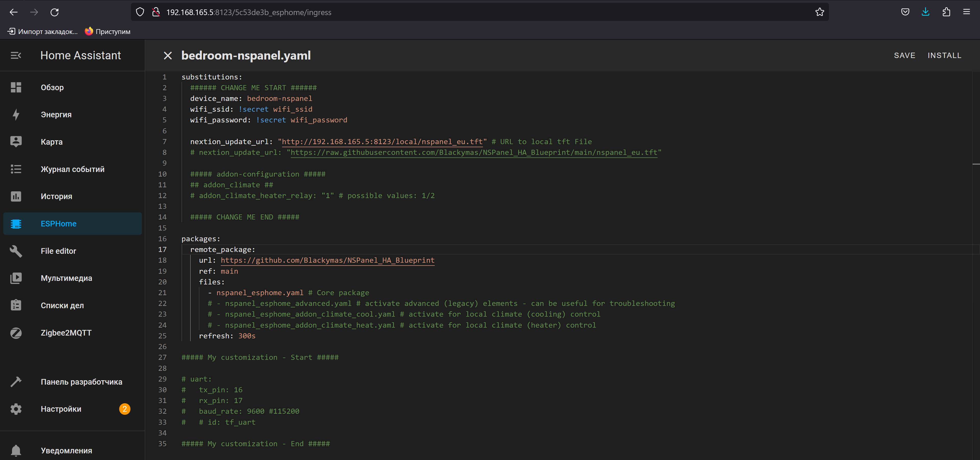Select ESPHome in the sidebar

59,224
